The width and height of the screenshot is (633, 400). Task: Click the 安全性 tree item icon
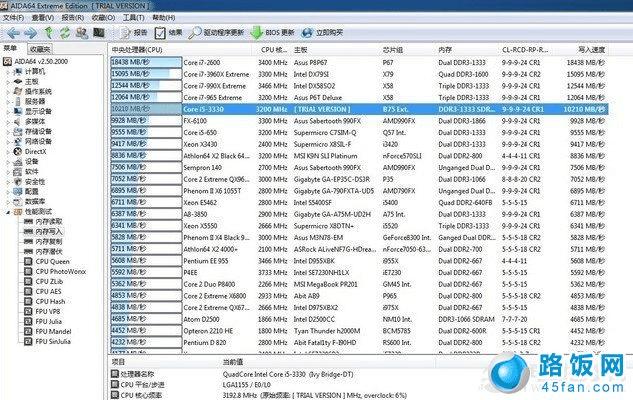(17, 182)
